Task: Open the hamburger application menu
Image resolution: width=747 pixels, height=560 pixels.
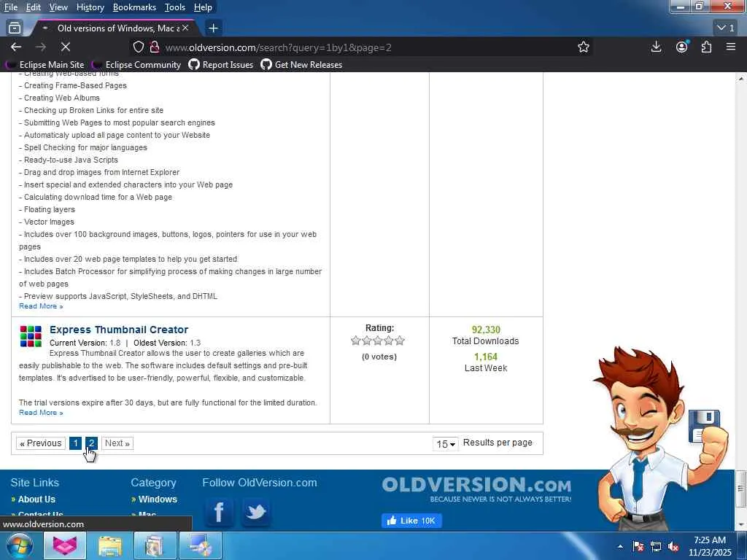Action: click(x=731, y=47)
